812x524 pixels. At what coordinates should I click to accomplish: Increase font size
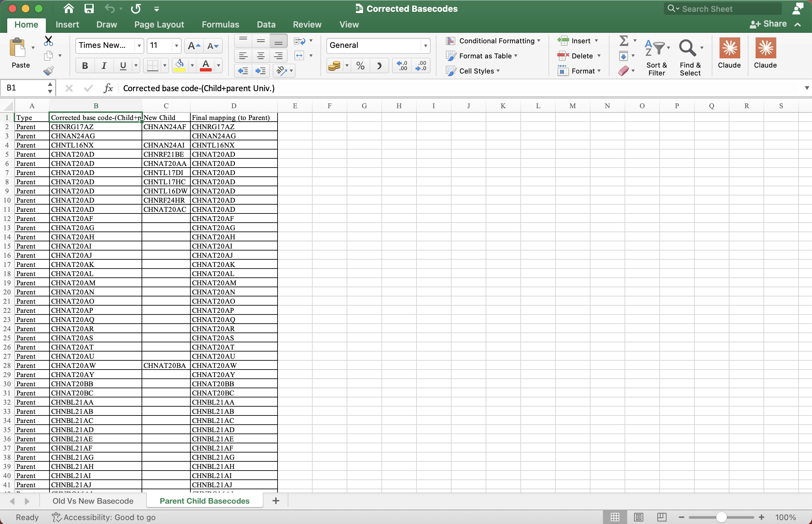(194, 46)
